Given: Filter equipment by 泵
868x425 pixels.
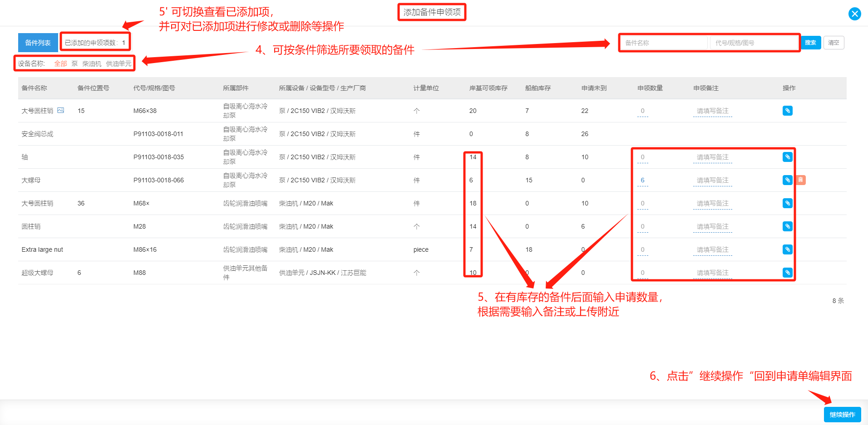Looking at the screenshot, I should click(74, 64).
